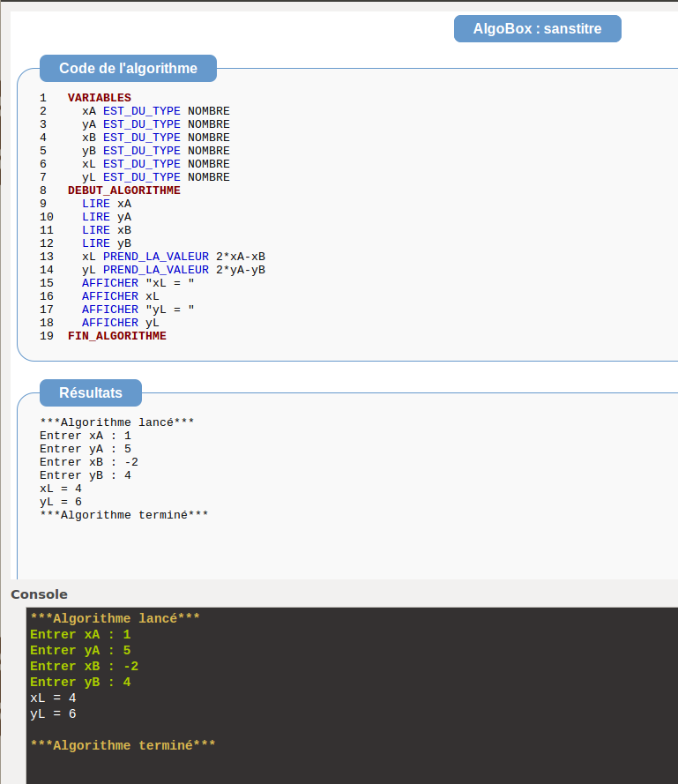Click the DEBUT_ALGORITHME keyword in the code
This screenshot has width=678, height=784.
[123, 190]
